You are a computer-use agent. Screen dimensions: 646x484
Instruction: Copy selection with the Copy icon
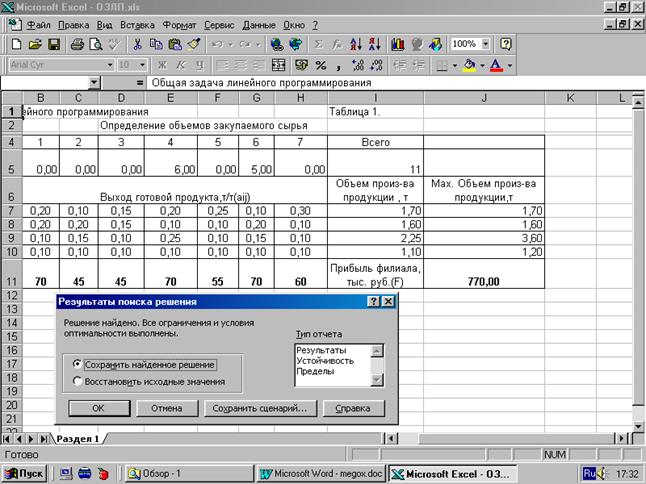coord(156,44)
